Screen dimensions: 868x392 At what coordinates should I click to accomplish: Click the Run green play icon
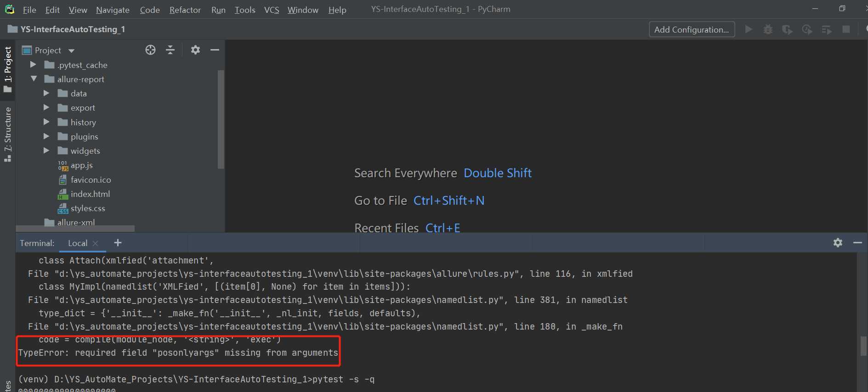749,30
